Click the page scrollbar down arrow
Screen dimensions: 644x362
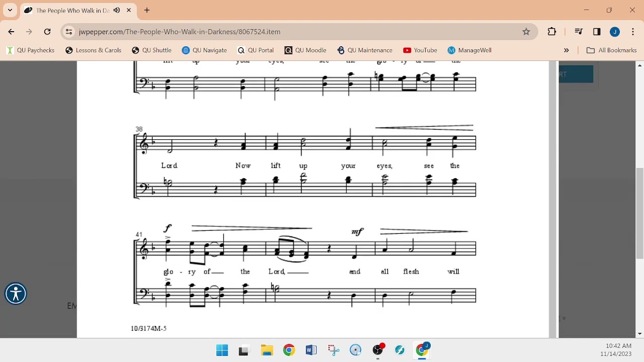coord(640,334)
